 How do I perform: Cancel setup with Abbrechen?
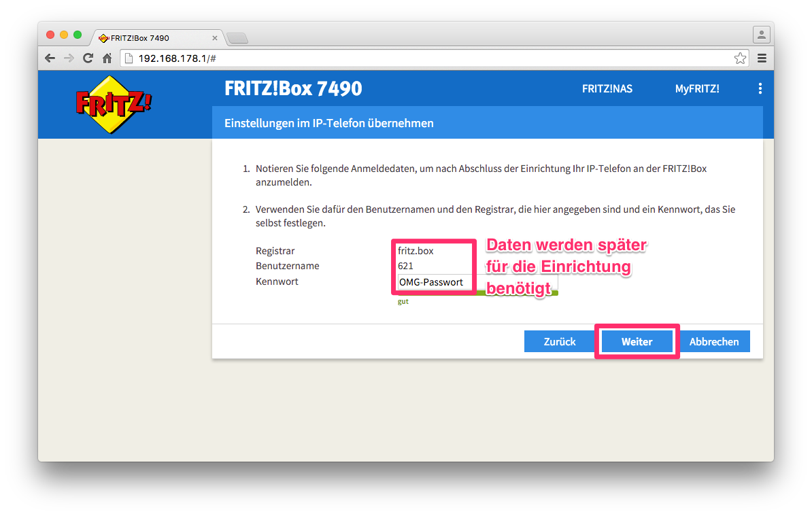point(713,341)
